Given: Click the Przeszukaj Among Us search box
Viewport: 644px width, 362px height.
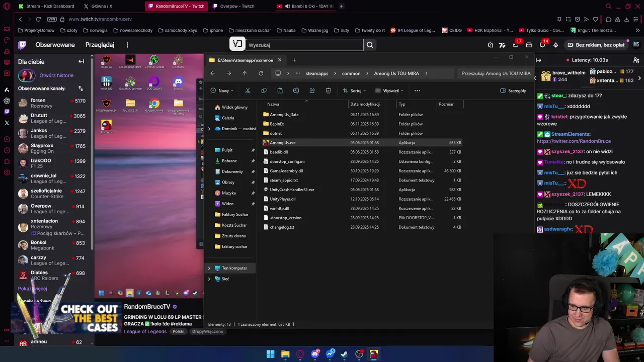Looking at the screenshot, I should tap(496, 73).
